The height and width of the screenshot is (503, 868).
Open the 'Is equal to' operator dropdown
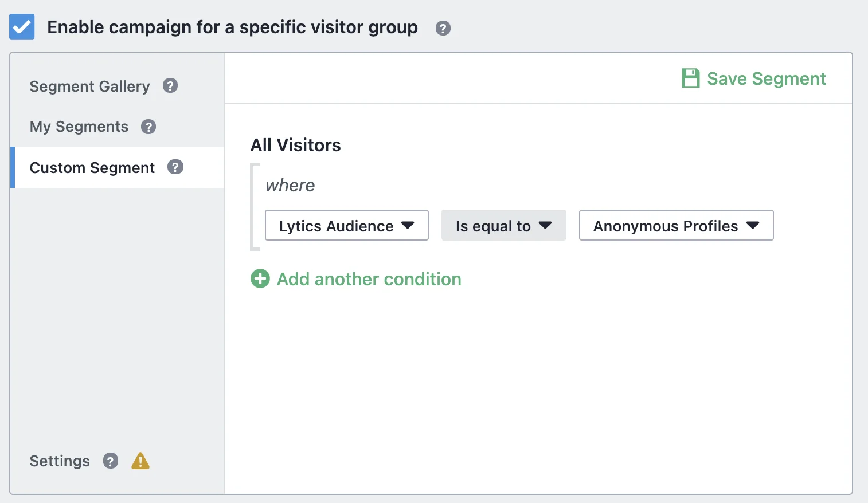(x=503, y=226)
